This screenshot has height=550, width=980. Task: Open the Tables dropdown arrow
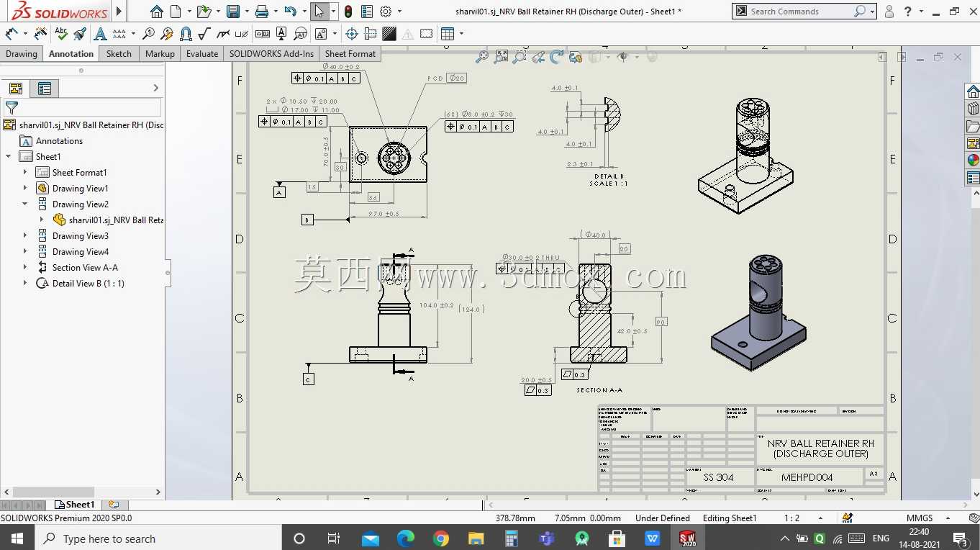[461, 34]
